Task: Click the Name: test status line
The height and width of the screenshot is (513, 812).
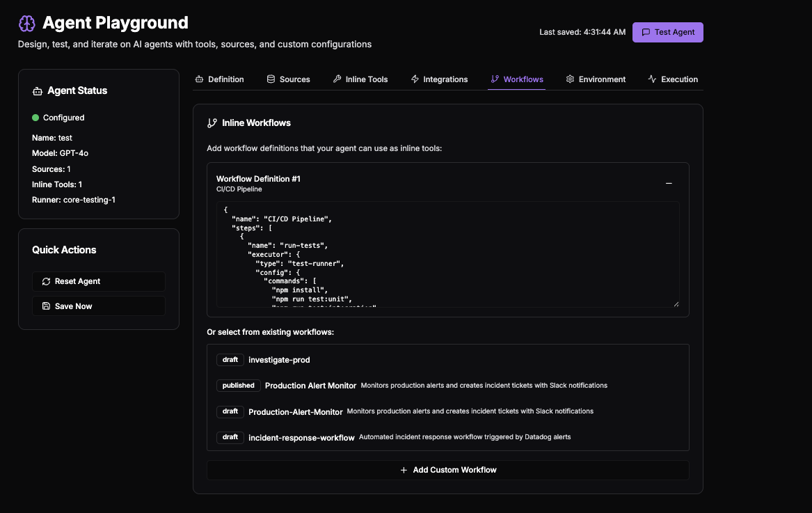Action: (51, 138)
